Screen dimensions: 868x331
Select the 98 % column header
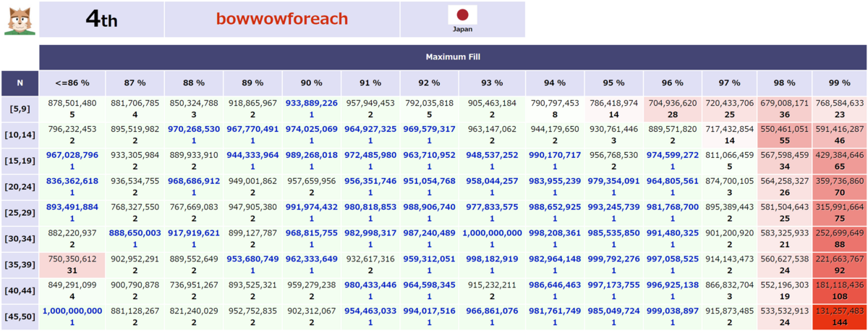coord(784,83)
